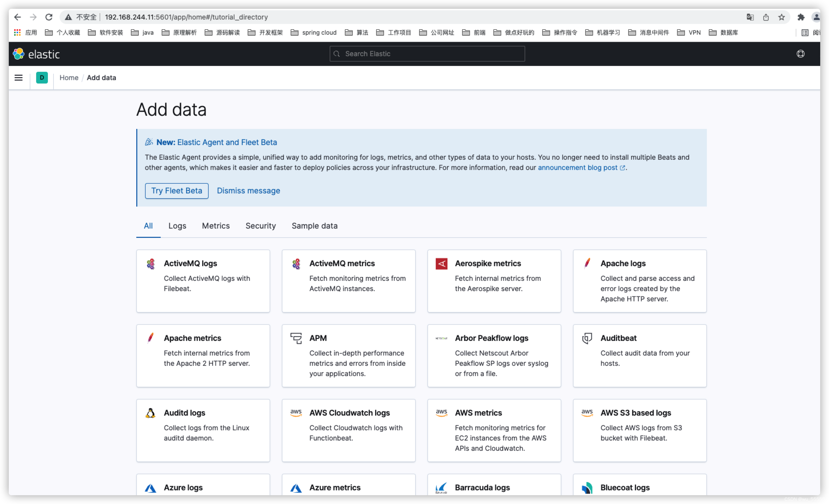Click the Auditd logs Linux penguin icon

[x=150, y=413]
